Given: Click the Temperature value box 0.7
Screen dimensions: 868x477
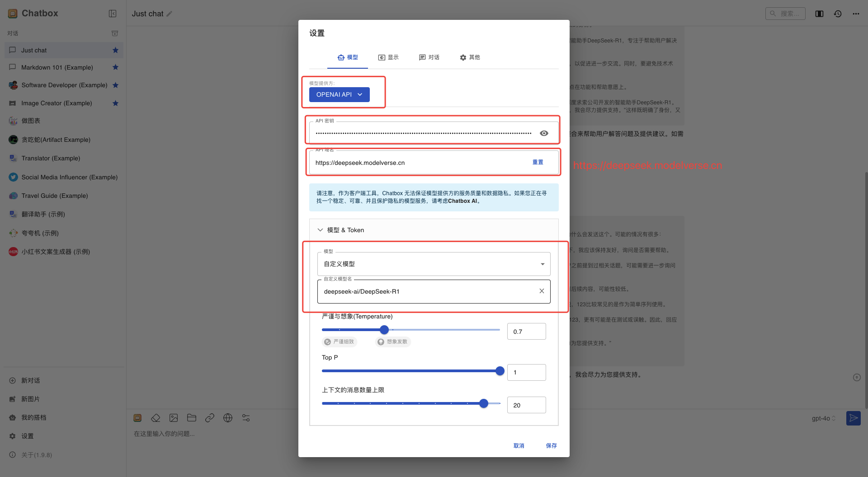Looking at the screenshot, I should point(526,332).
